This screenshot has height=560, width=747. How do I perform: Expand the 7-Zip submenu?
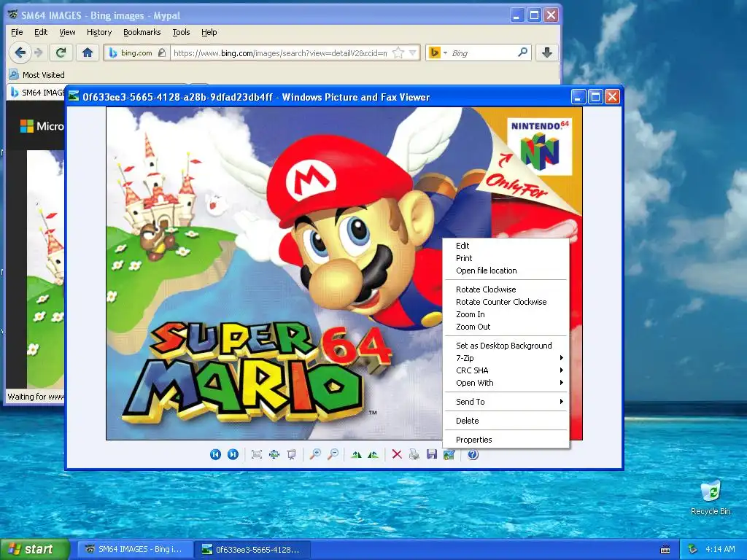pos(506,358)
